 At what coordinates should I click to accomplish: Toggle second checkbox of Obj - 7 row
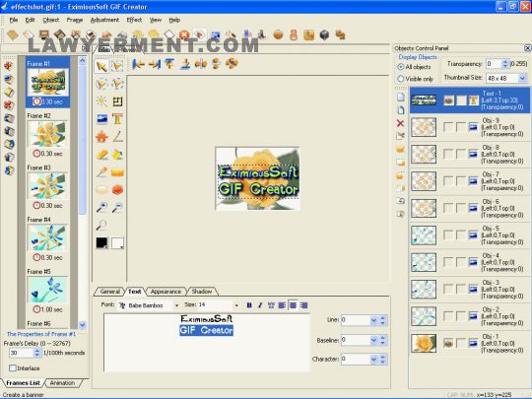[461, 181]
